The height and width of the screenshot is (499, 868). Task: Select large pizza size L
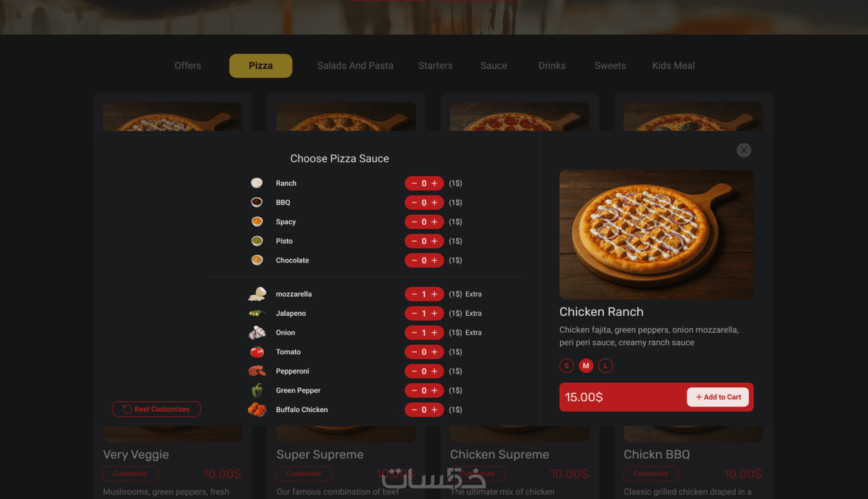605,366
